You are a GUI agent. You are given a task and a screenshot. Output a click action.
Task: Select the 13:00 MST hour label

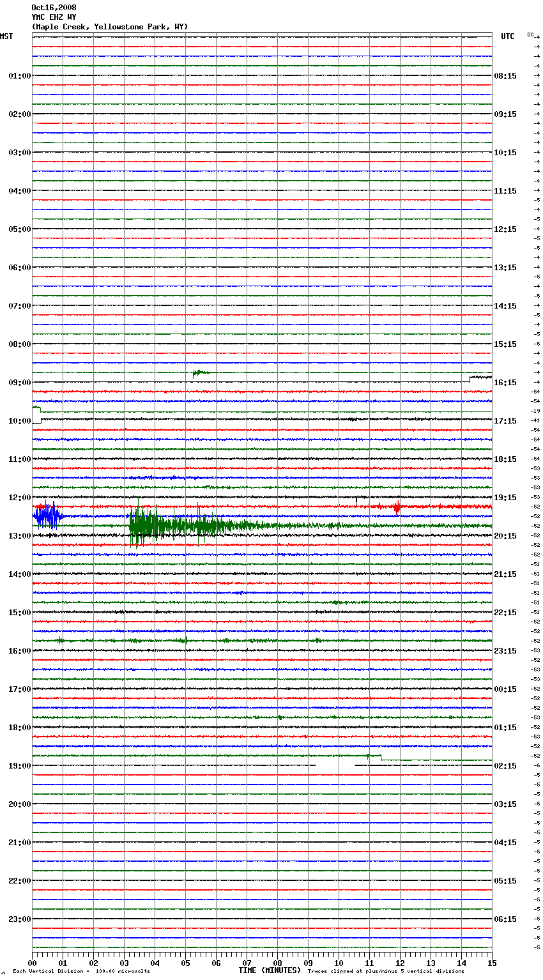point(20,536)
